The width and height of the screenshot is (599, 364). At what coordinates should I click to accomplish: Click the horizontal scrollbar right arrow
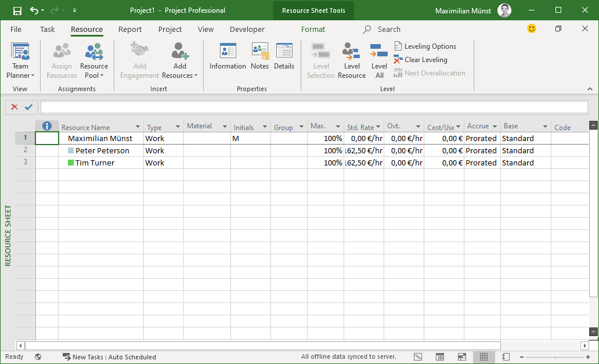click(x=584, y=345)
